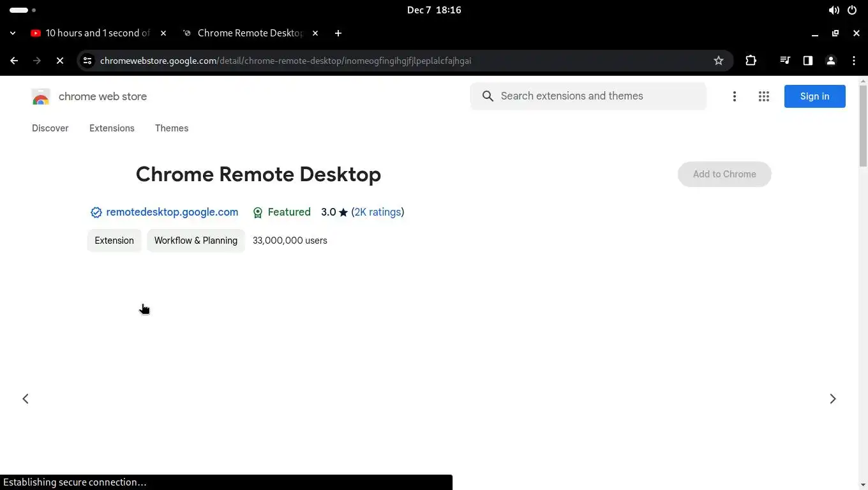This screenshot has height=490, width=868.
Task: Switch to the 10 hours YouTube tab
Action: click(x=98, y=33)
